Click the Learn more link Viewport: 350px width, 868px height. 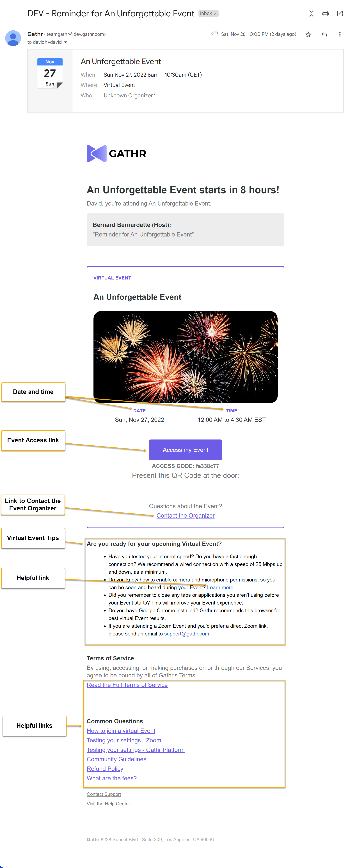[220, 587]
